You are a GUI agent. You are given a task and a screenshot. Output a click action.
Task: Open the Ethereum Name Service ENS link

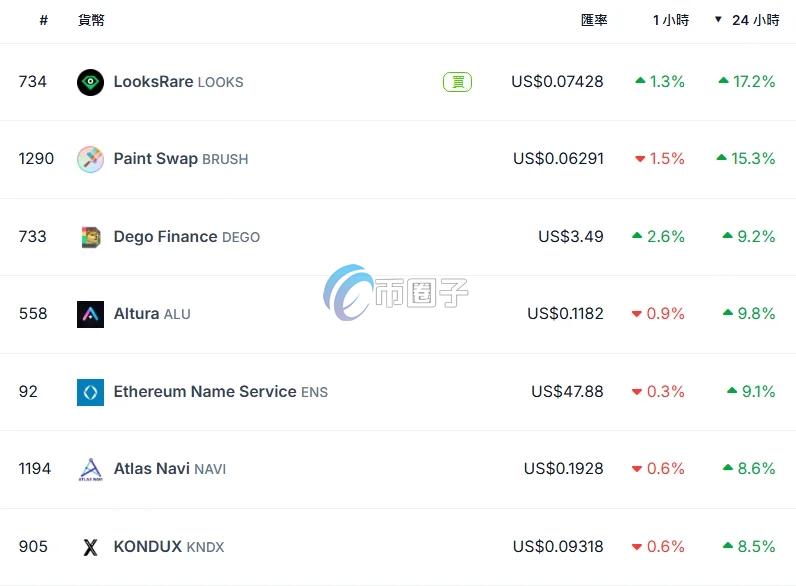[x=220, y=392]
